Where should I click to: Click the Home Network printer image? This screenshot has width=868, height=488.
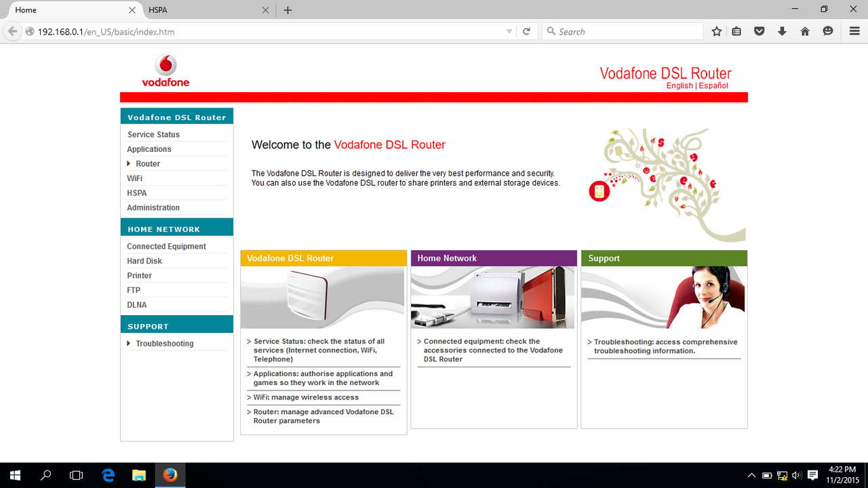(x=494, y=297)
